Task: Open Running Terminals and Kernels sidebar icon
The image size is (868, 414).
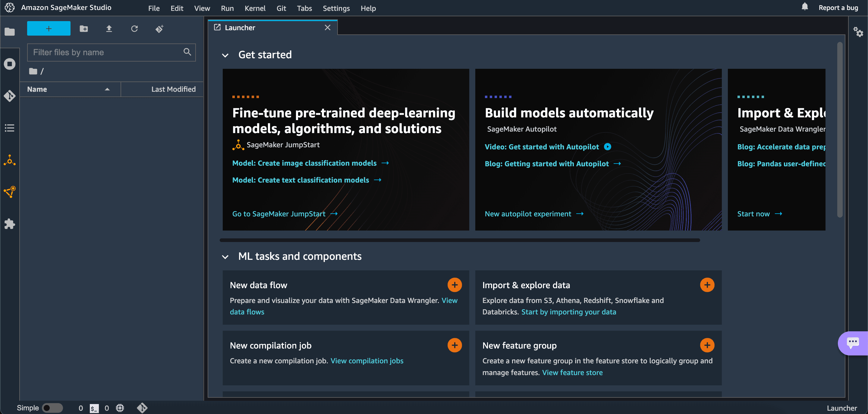Action: pyautogui.click(x=9, y=64)
